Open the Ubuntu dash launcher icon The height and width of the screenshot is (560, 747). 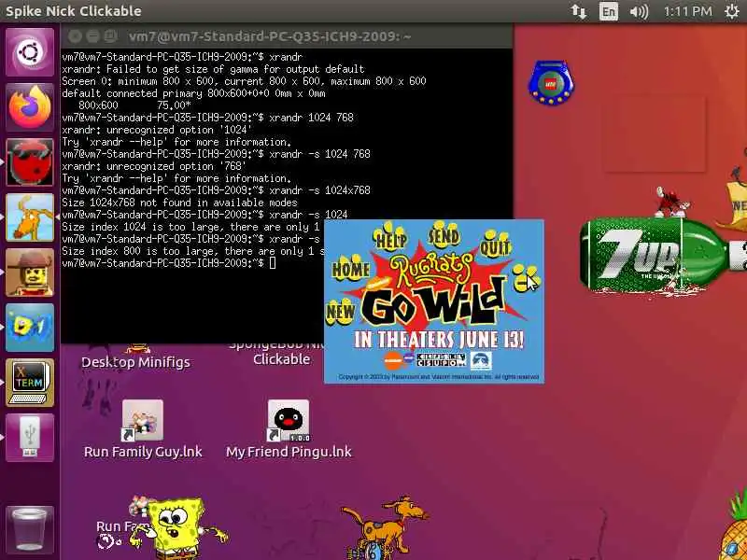(30, 52)
